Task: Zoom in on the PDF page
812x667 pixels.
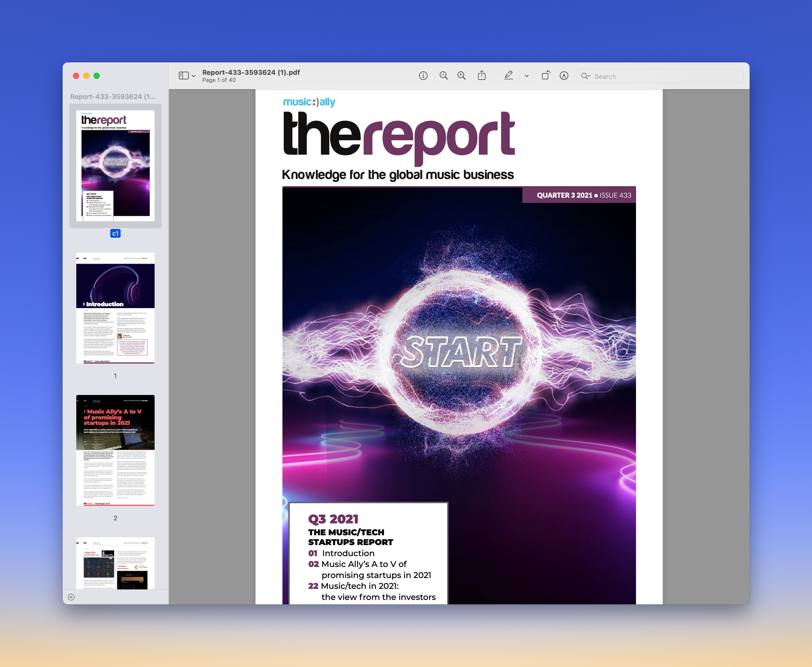Action: (462, 76)
